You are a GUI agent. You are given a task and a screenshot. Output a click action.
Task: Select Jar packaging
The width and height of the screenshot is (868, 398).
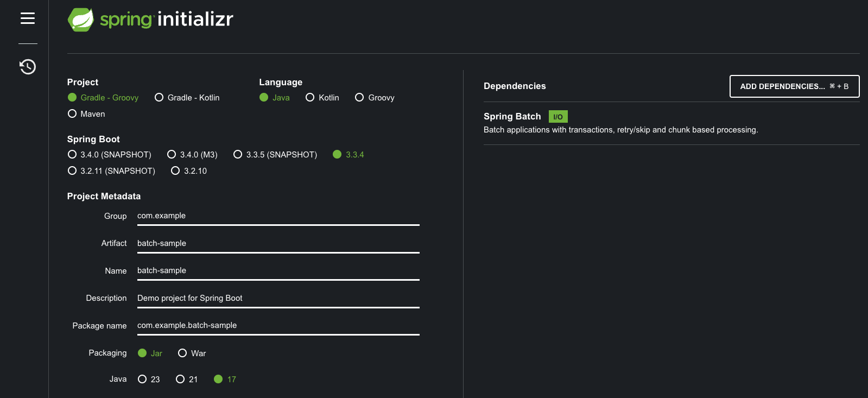(x=150, y=353)
